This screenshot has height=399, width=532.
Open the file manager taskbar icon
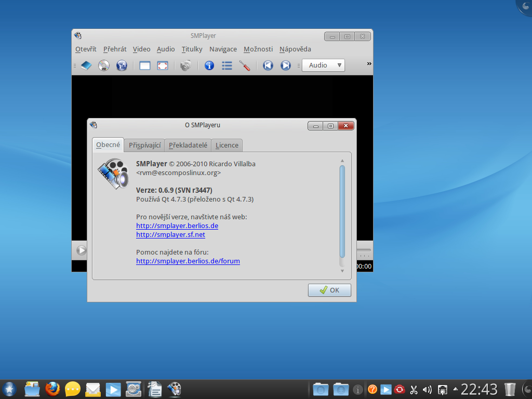click(x=32, y=389)
